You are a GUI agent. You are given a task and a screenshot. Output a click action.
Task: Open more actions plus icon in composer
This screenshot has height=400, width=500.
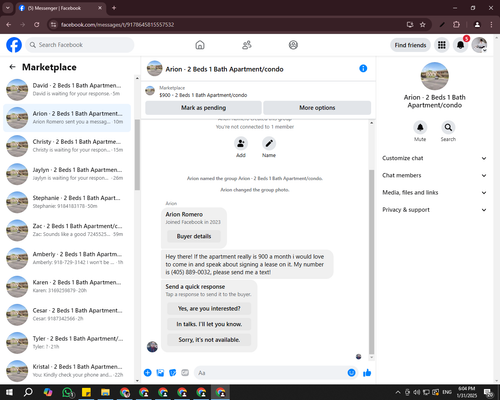coord(148,373)
